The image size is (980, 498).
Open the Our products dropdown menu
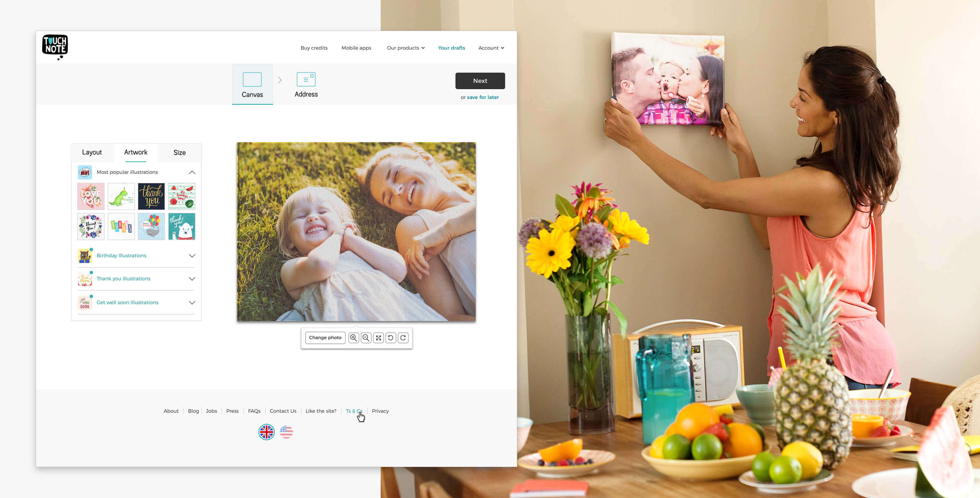405,48
